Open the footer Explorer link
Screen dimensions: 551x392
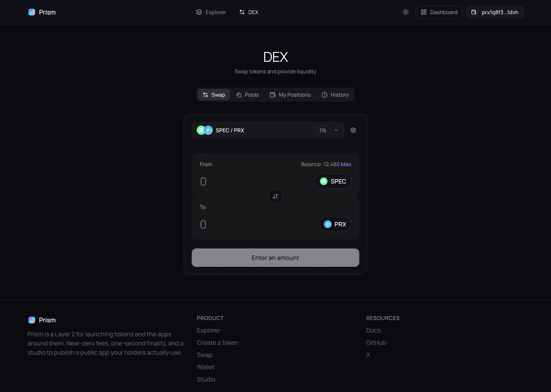coord(208,330)
